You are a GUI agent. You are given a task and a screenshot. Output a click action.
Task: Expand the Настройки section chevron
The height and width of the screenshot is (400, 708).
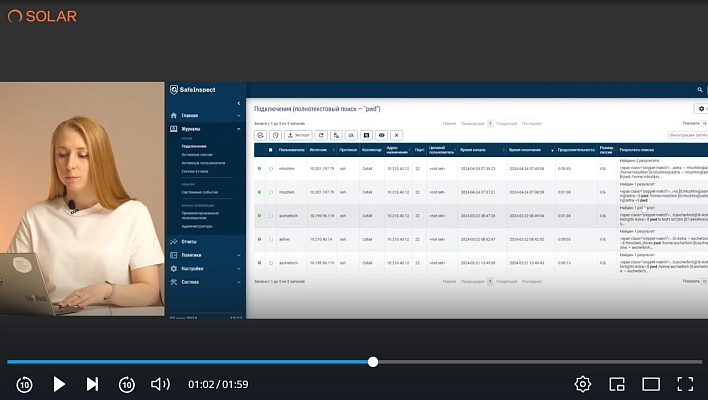239,269
